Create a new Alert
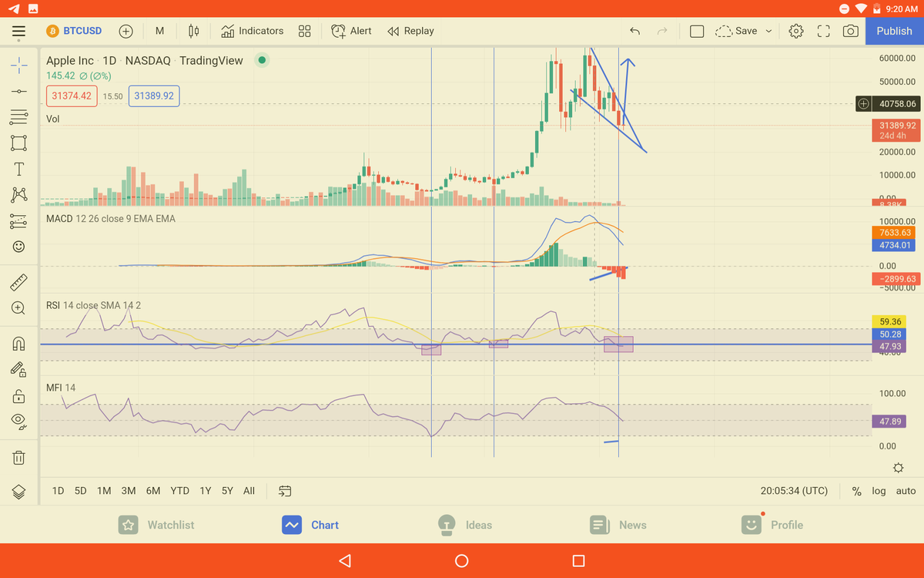 point(351,31)
